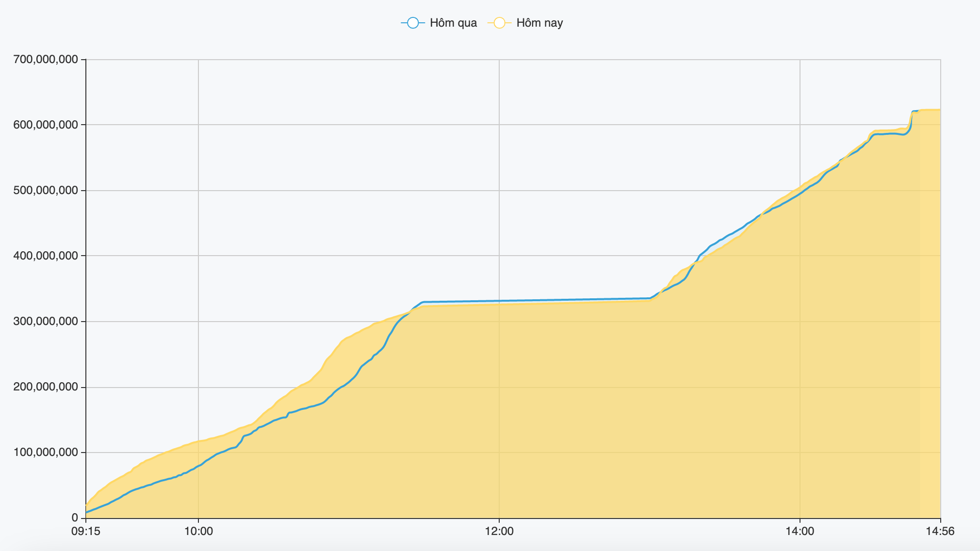The height and width of the screenshot is (551, 980).
Task: Click the 200,000,000 y-axis label
Action: tap(46, 387)
